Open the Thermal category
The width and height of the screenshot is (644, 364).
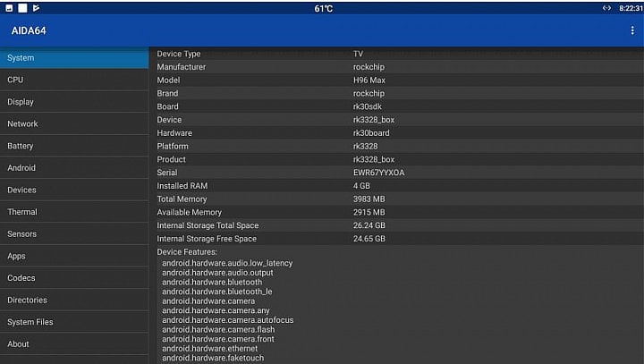click(x=74, y=212)
